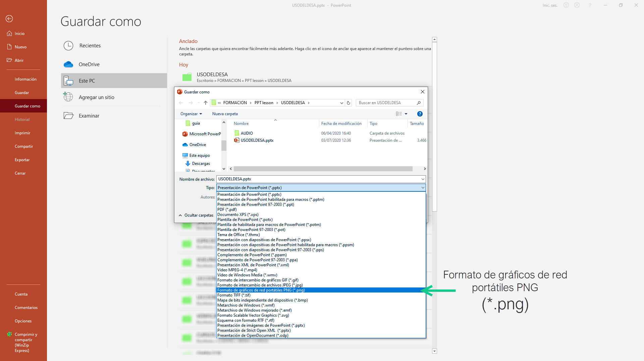Screen dimensions: 644x361
Task: Click the Examinar folder icon
Action: (68, 116)
